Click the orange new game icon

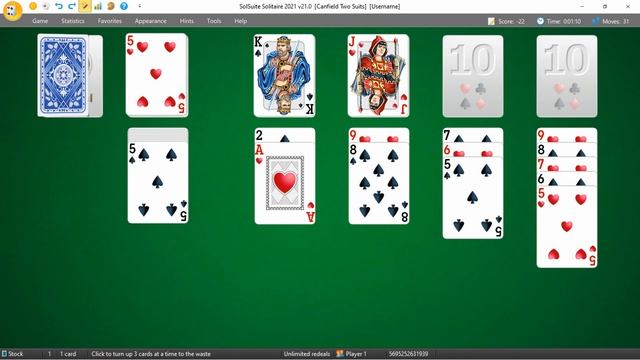tap(33, 6)
